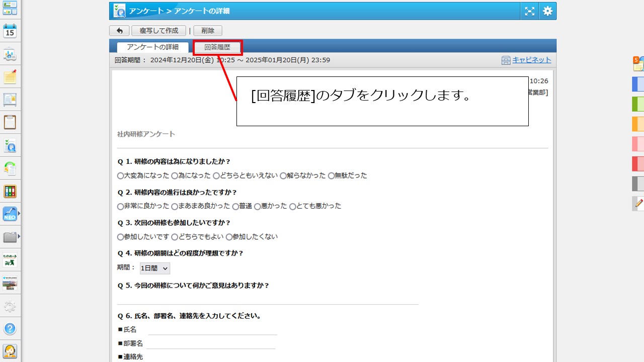Open the questionnaire icon in left sidebar
644x362 pixels.
click(x=10, y=145)
